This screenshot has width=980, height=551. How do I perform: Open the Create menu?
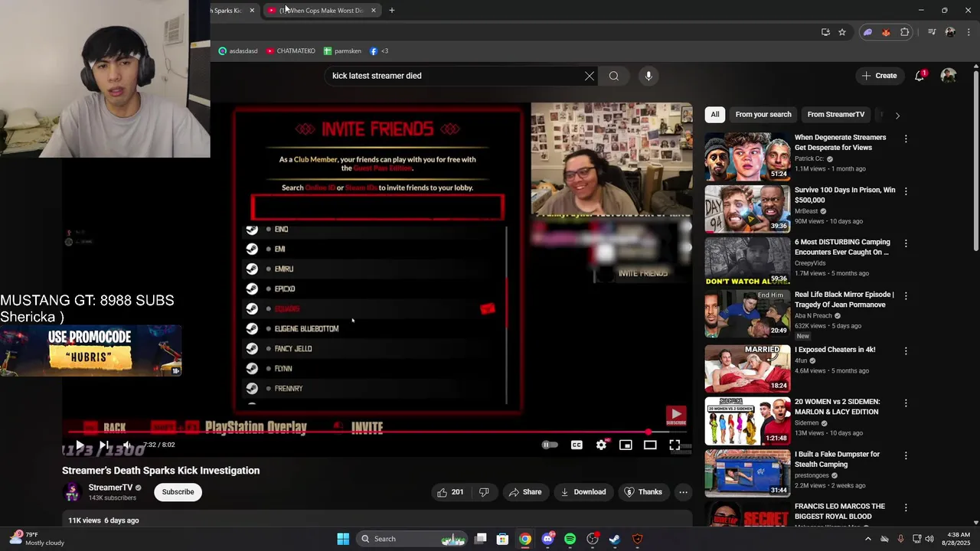pyautogui.click(x=879, y=76)
